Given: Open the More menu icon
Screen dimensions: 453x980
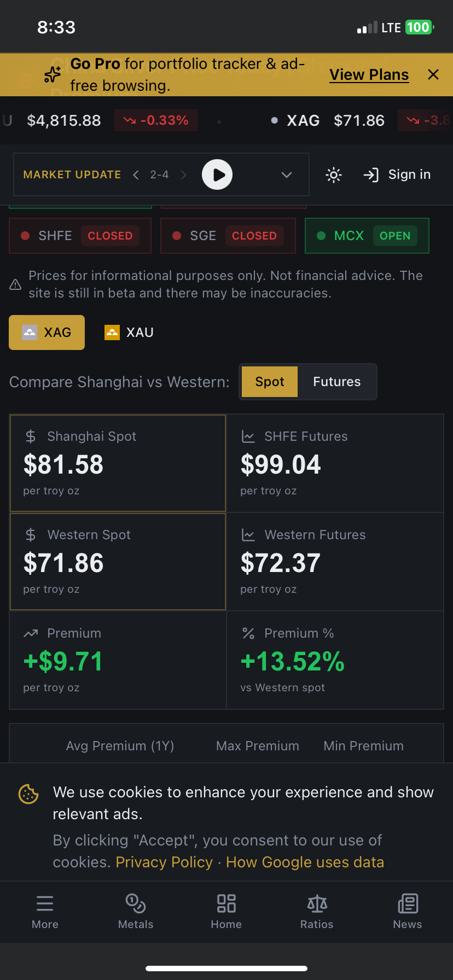Looking at the screenshot, I should [45, 903].
